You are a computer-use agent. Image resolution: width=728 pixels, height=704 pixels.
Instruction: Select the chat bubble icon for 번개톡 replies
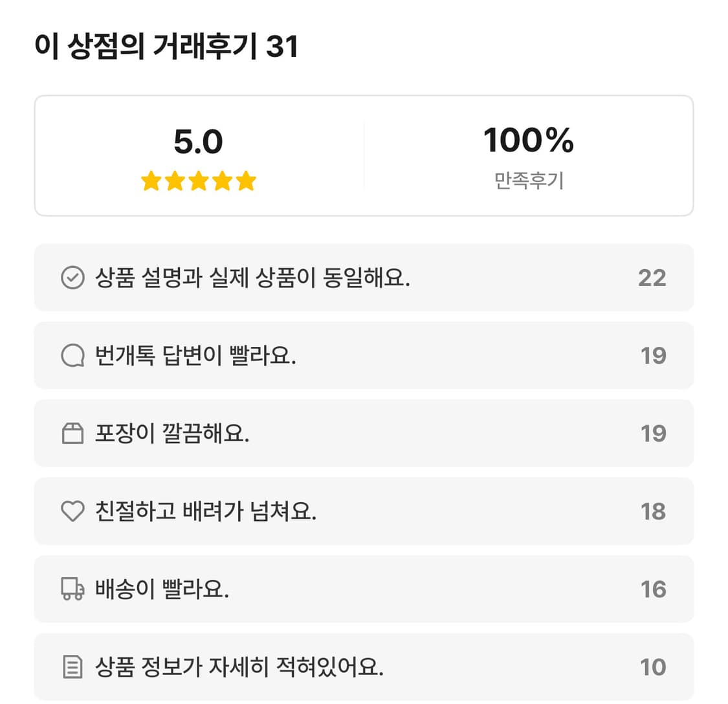[73, 355]
